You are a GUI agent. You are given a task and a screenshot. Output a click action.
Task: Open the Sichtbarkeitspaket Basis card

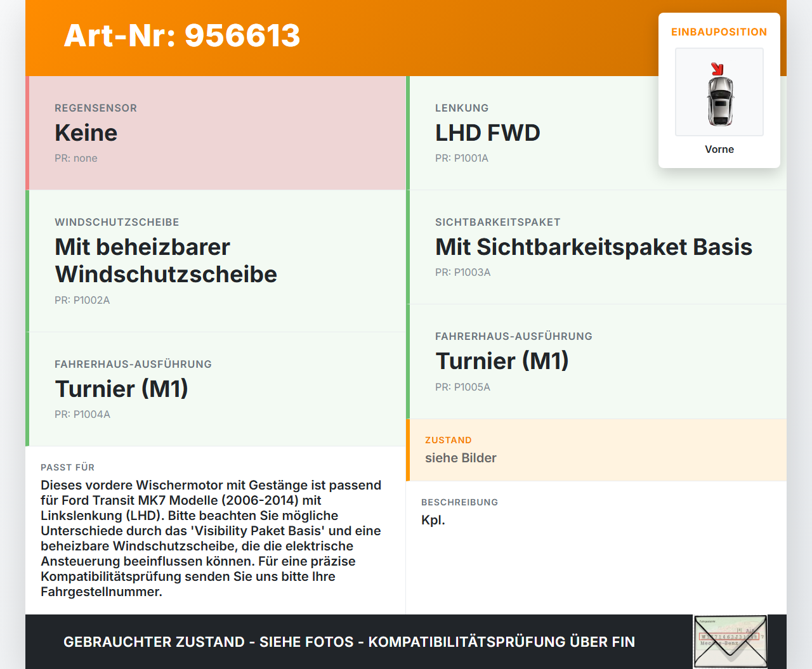tap(596, 247)
